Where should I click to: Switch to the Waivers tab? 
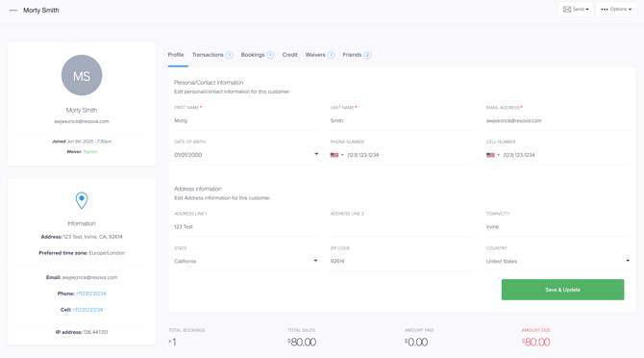tap(315, 55)
